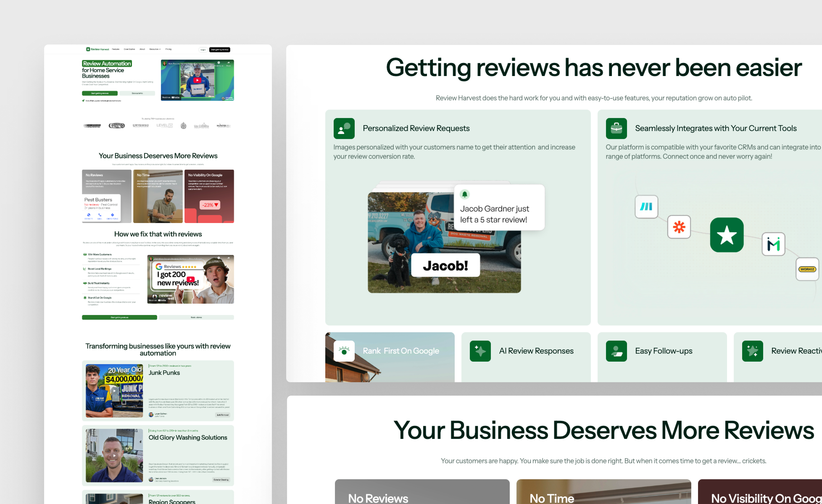
Task: Play the hero YouTube video
Action: click(197, 80)
